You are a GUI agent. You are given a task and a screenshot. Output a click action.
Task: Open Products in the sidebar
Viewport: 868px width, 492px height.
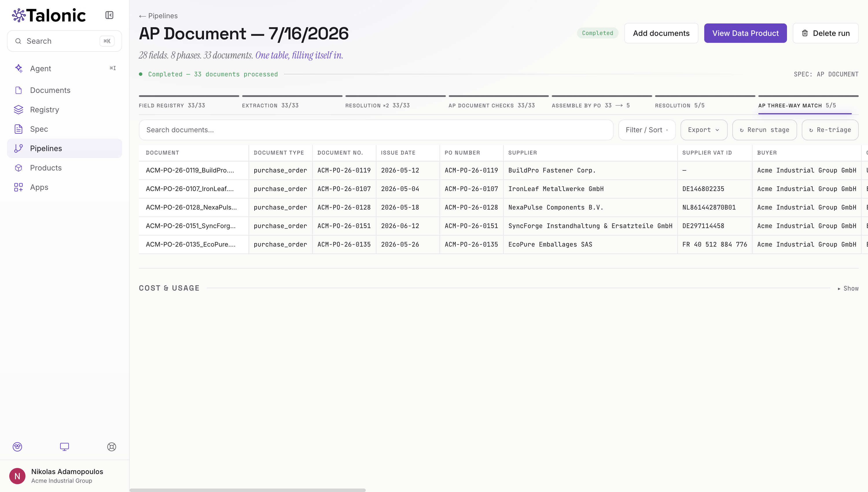click(65, 168)
